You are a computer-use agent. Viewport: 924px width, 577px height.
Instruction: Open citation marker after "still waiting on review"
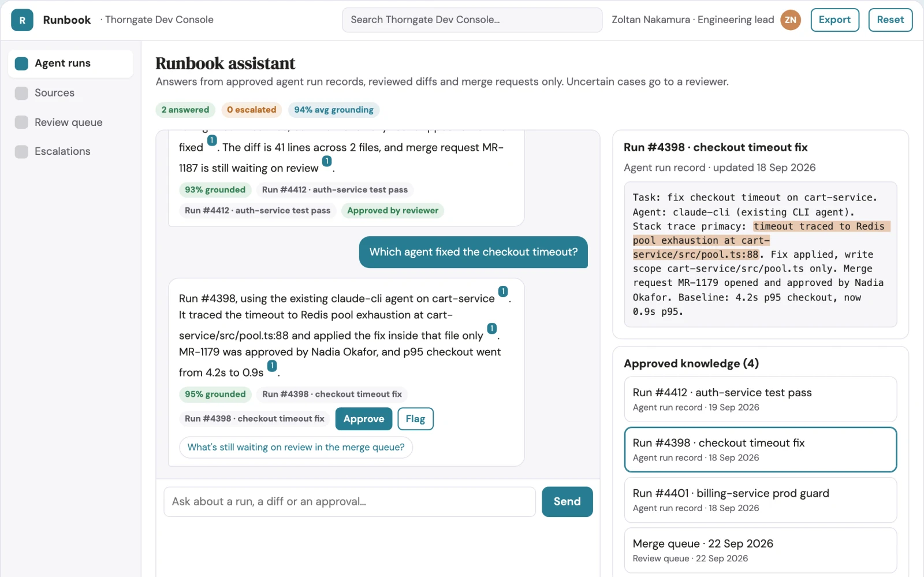(x=327, y=161)
